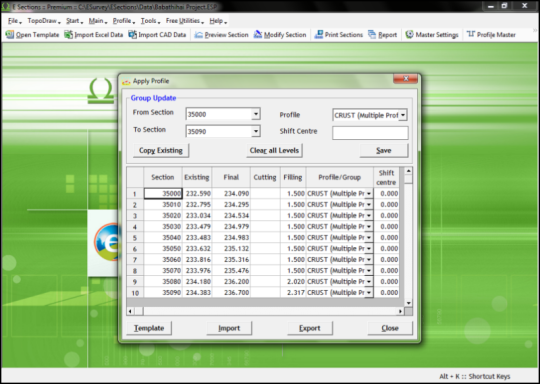
Task: Click the table scroll down arrow
Action: (x=408, y=303)
